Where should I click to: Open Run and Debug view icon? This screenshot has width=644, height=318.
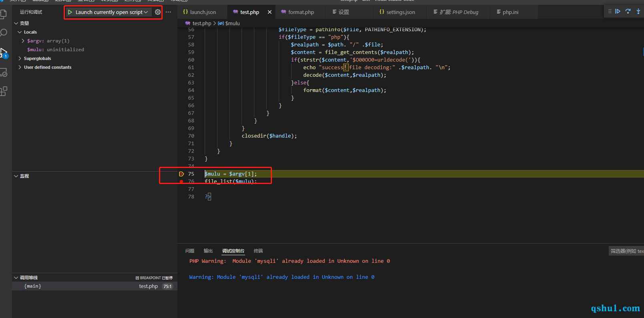(x=4, y=53)
